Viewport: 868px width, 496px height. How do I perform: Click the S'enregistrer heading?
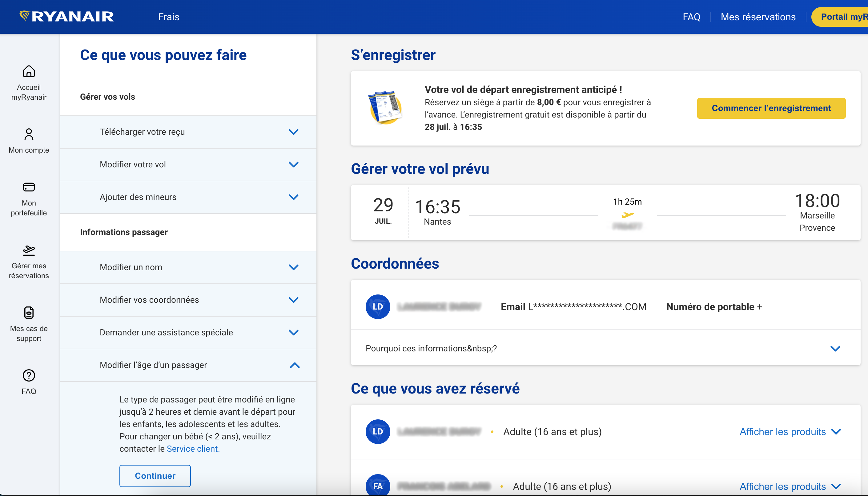coord(393,55)
